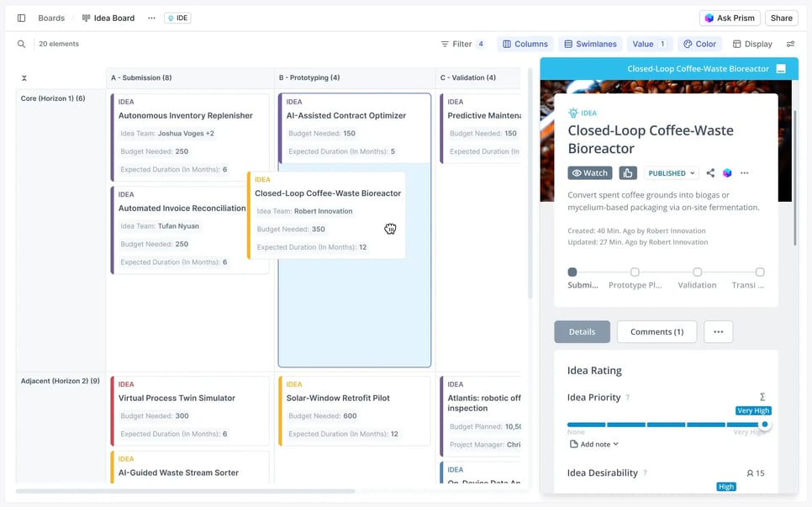Click the sigma icon for Idea Priority
Viewport: 812px width, 507px height.
click(762, 397)
